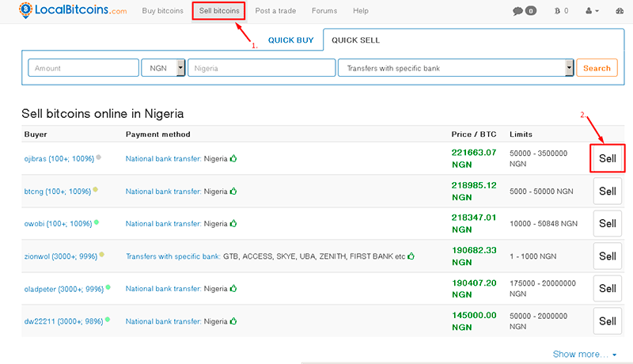The width and height of the screenshot is (633, 364).
Task: Focus the Nigeria country field
Action: [x=262, y=68]
